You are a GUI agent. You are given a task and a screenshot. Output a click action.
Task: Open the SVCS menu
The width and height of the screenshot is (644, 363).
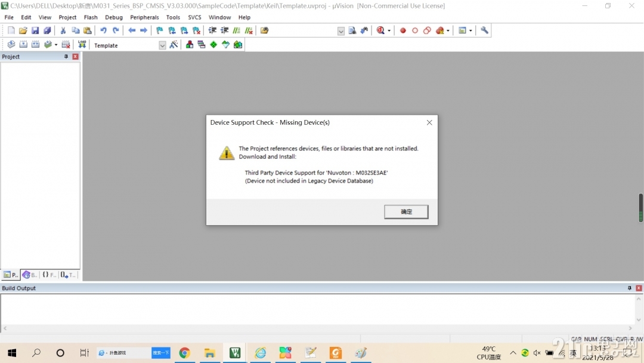(x=194, y=17)
